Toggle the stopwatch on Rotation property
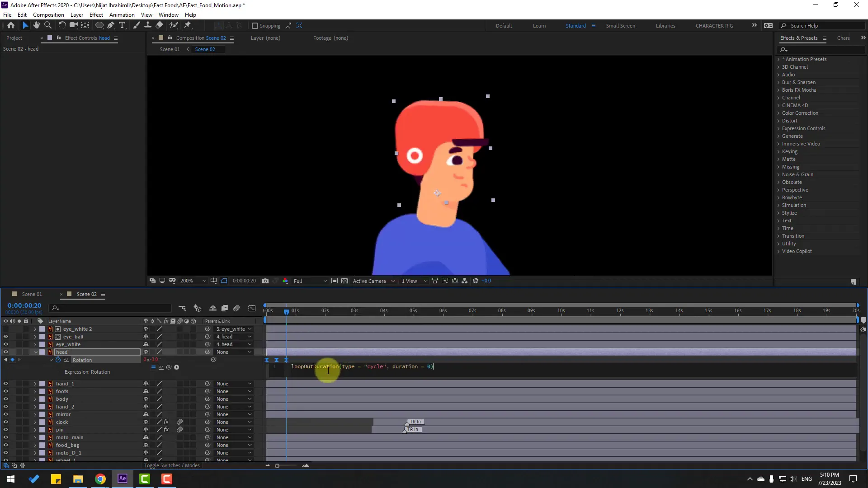The height and width of the screenshot is (488, 868). tap(58, 360)
